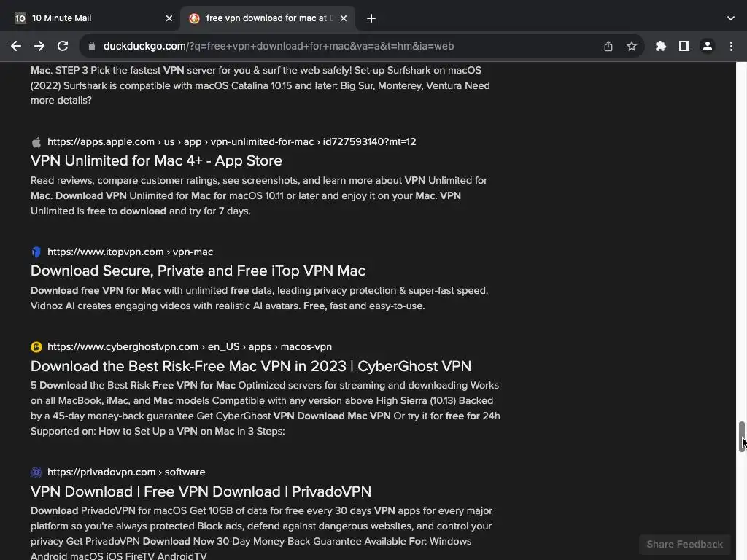Click the CyberGhost yellow favicon

coord(36,346)
